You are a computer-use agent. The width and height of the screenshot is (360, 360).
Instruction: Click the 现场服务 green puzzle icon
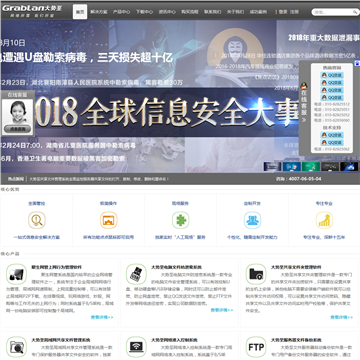point(181,220)
